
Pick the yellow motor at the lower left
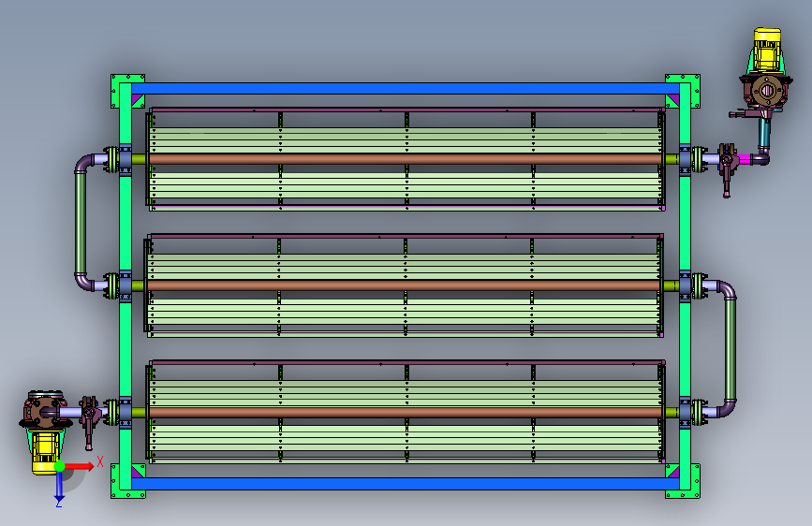[45, 451]
